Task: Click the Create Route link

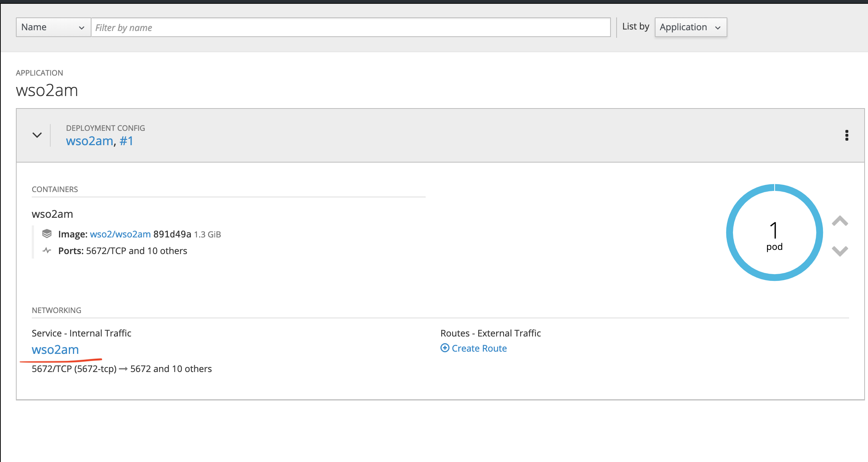Action: (x=479, y=348)
